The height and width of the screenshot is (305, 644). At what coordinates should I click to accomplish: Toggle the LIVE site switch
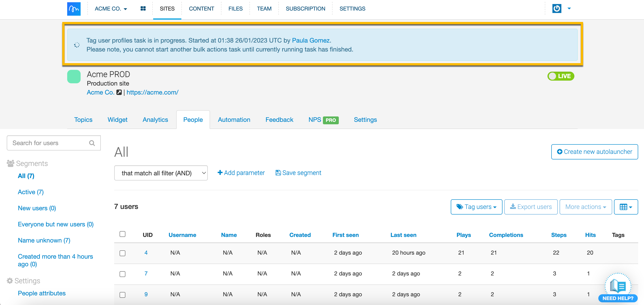pos(560,76)
